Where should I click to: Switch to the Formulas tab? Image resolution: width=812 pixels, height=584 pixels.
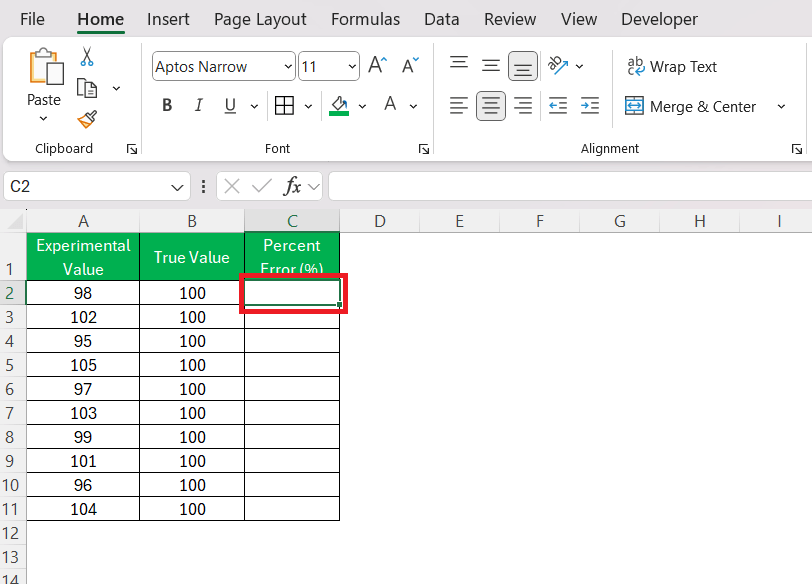[x=365, y=19]
